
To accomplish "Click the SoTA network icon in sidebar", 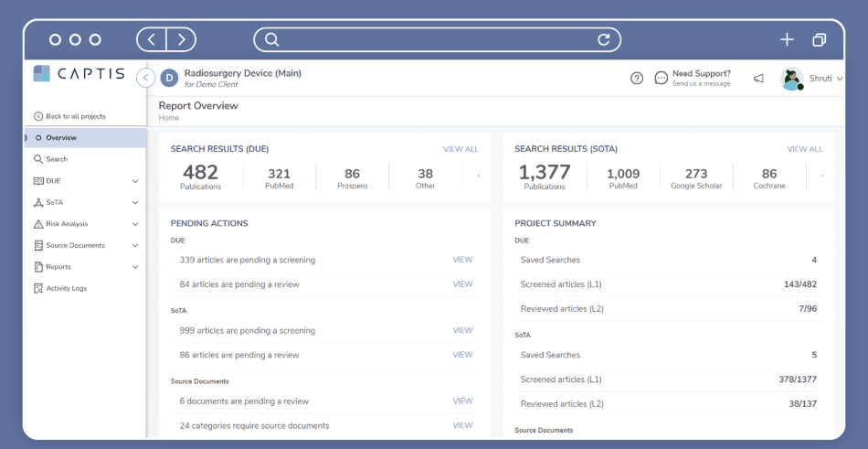I will click(x=38, y=202).
